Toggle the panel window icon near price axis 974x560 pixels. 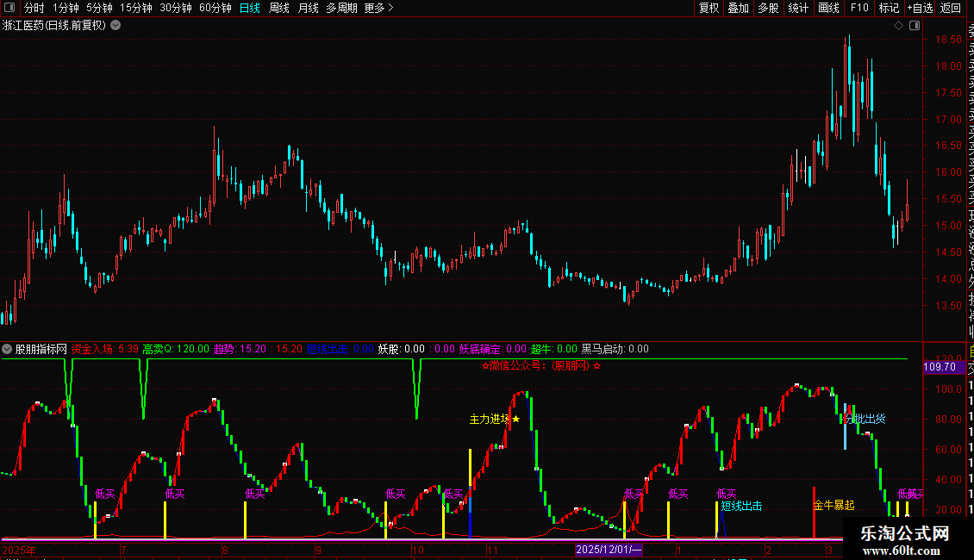[915, 25]
